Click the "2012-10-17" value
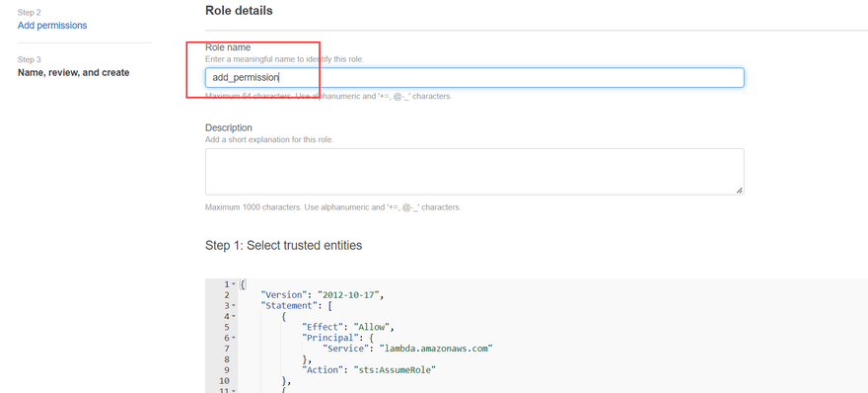Viewport: 868px width, 393px height. [x=349, y=295]
